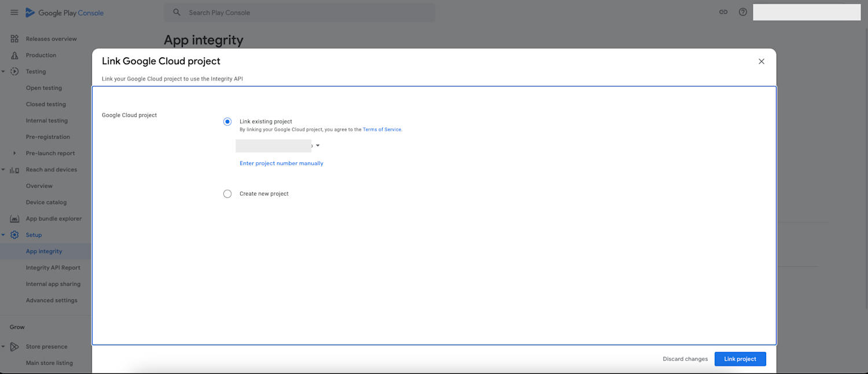
Task: Click the Setup gear icon
Action: 14,234
